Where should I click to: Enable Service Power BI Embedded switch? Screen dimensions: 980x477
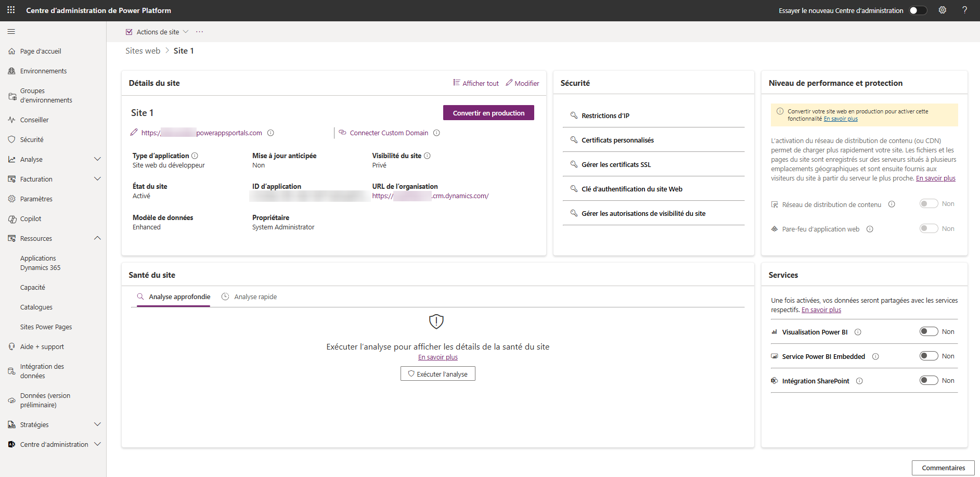point(929,356)
